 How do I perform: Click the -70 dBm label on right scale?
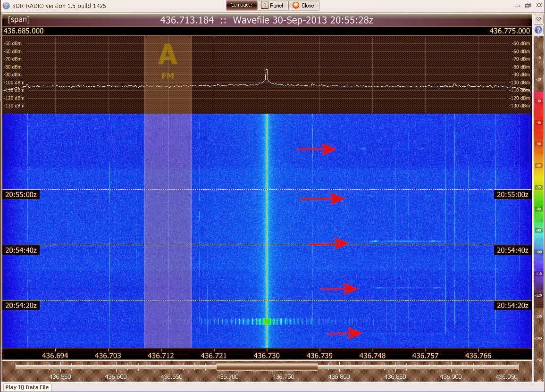[x=520, y=59]
